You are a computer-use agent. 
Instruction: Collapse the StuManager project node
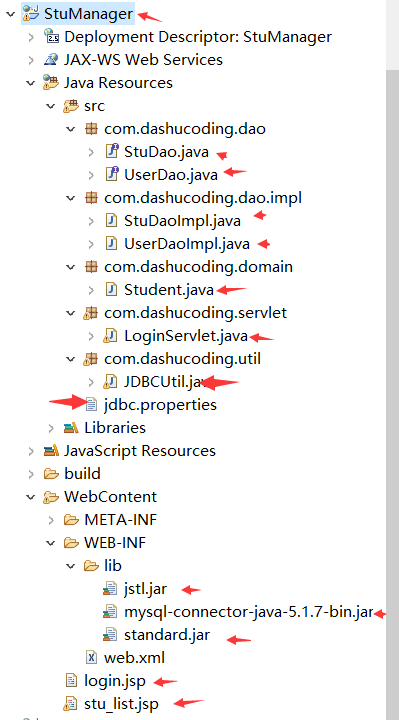click(11, 14)
